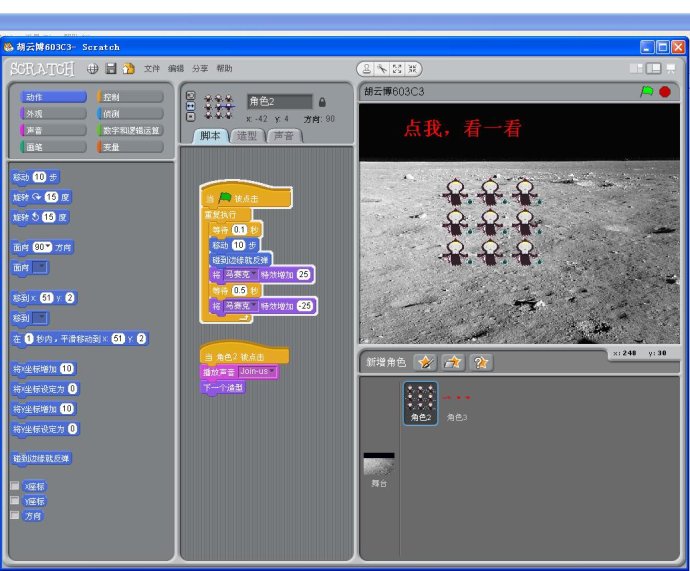This screenshot has height=571, width=690.
Task: Click the language globe icon
Action: 92,69
